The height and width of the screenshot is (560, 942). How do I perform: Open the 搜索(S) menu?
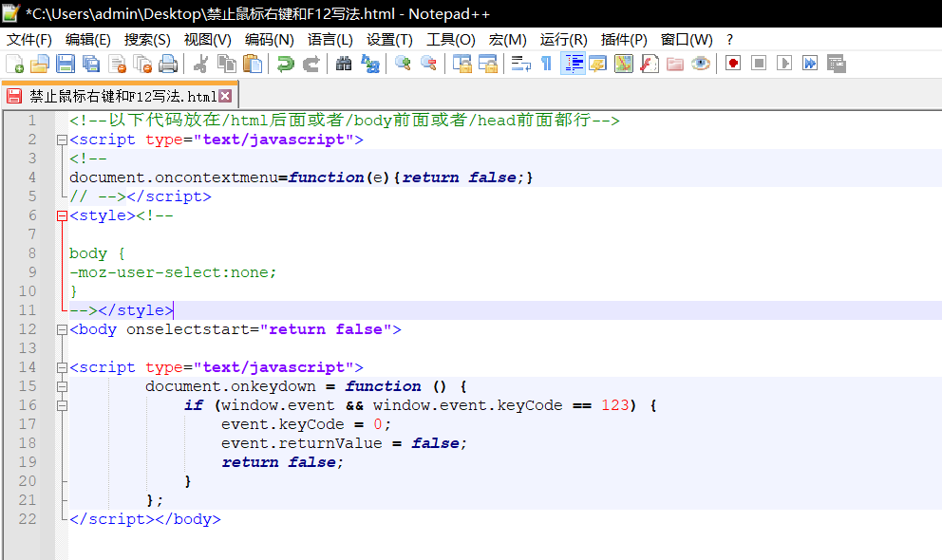147,40
